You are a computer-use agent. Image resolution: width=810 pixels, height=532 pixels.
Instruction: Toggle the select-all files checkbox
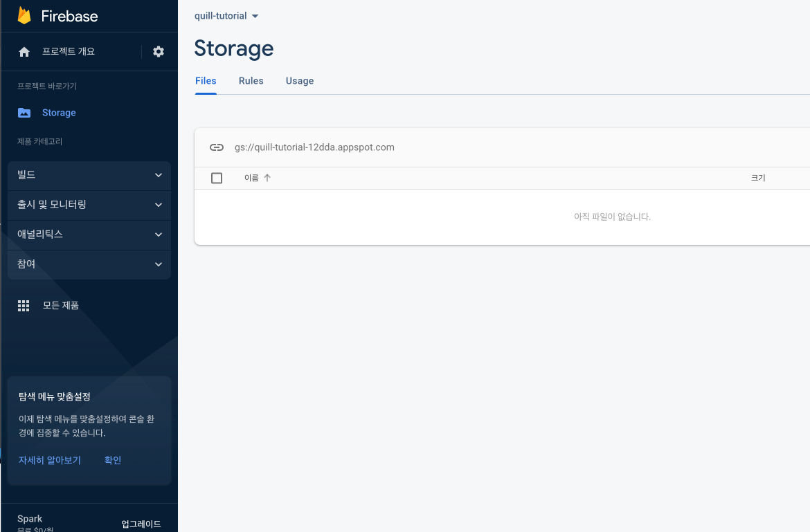[217, 178]
